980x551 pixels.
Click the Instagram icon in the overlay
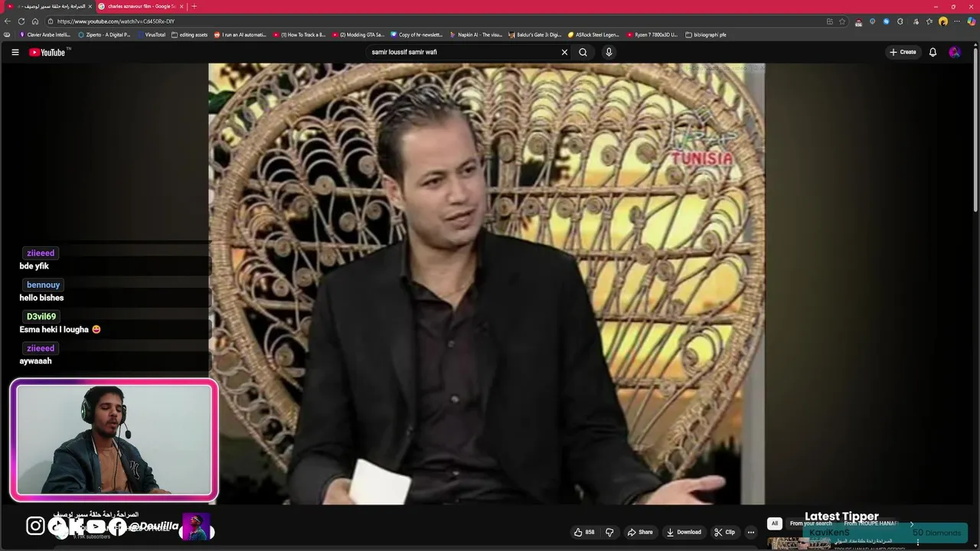coord(35,526)
